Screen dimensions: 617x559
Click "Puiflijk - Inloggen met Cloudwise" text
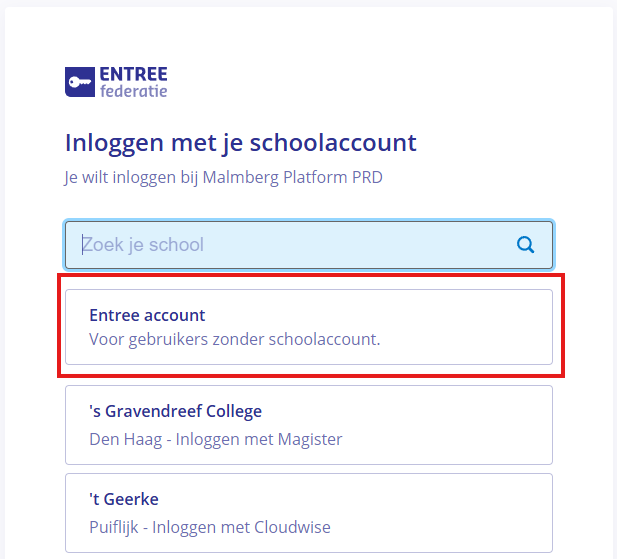(210, 528)
